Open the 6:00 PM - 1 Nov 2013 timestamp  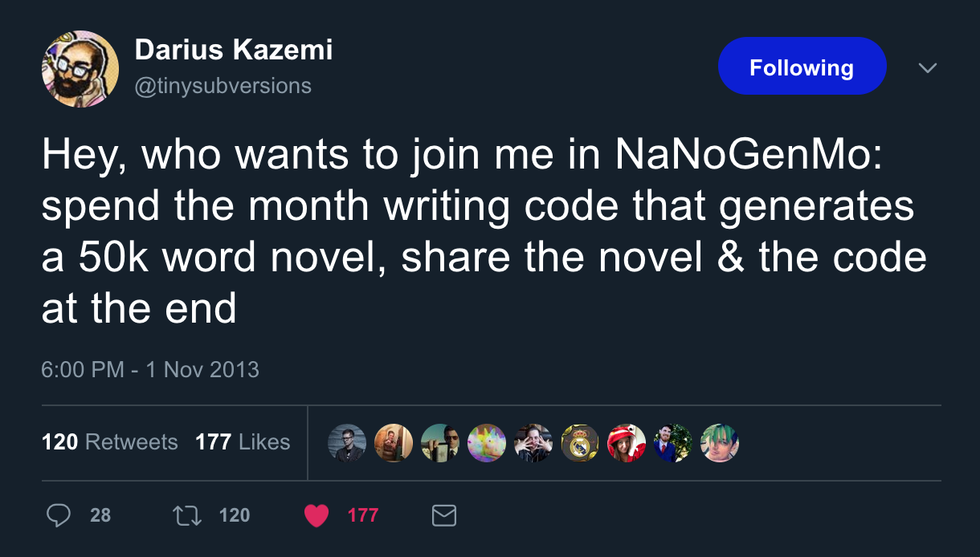coord(150,369)
